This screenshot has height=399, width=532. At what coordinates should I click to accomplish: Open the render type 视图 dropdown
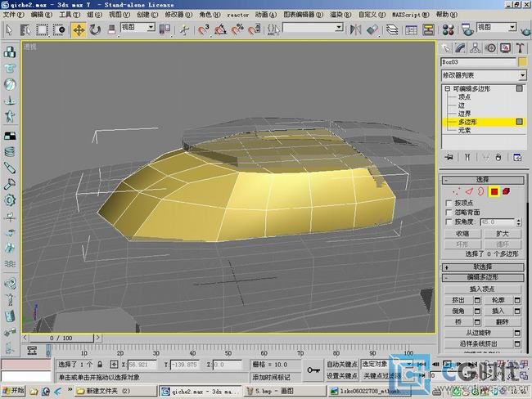tap(512, 27)
